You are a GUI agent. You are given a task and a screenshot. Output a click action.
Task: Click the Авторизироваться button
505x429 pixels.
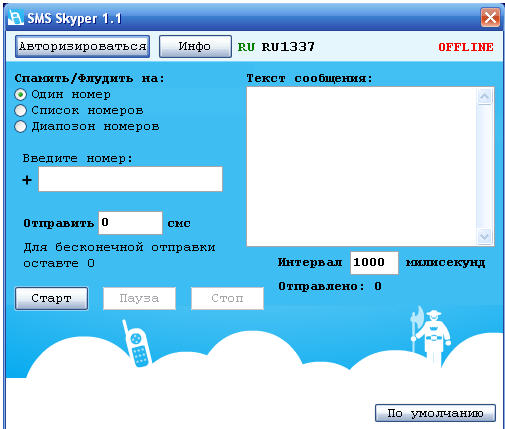pos(82,46)
